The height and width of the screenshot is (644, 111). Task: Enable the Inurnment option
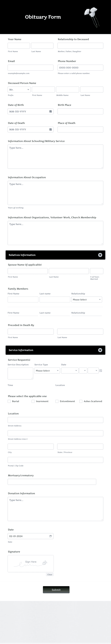33,401
